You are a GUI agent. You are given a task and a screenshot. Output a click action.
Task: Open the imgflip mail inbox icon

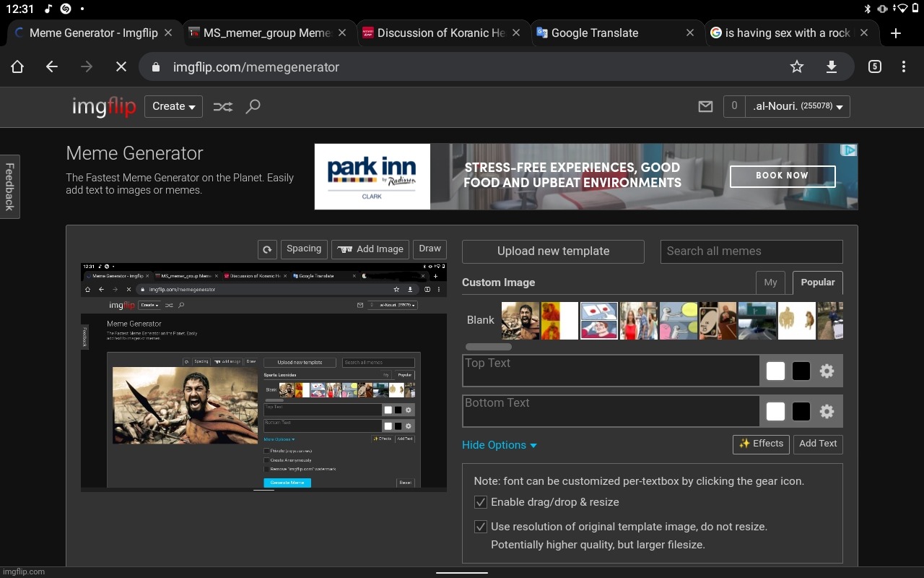705,107
